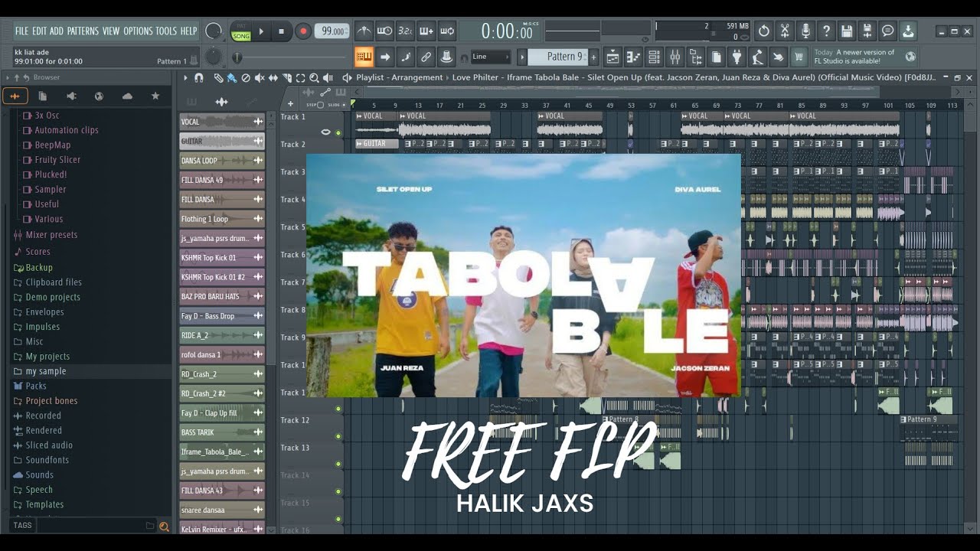
Task: Open the TOOLS menu
Action: click(x=166, y=31)
